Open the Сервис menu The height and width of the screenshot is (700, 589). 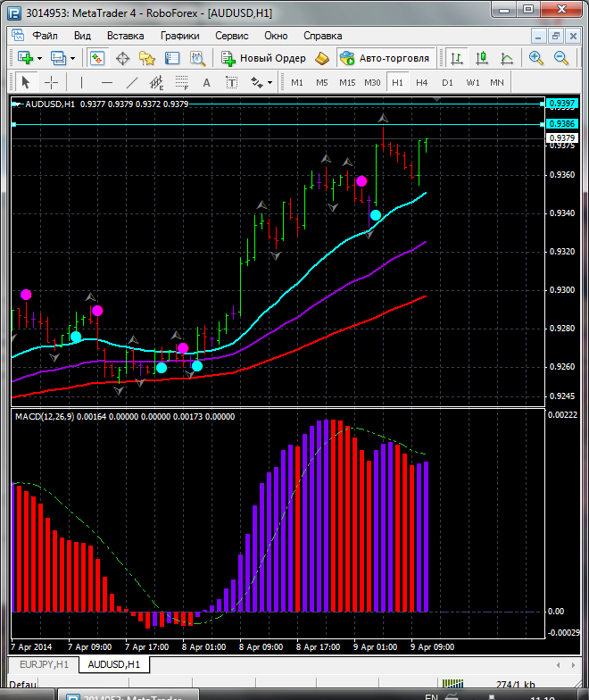(231, 36)
